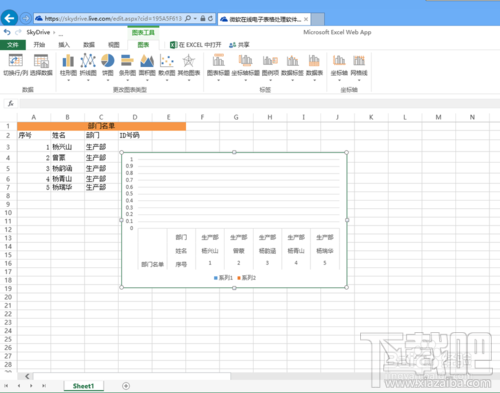
Task: Switch to the Insert (插入) ribbon tab
Action: point(64,45)
